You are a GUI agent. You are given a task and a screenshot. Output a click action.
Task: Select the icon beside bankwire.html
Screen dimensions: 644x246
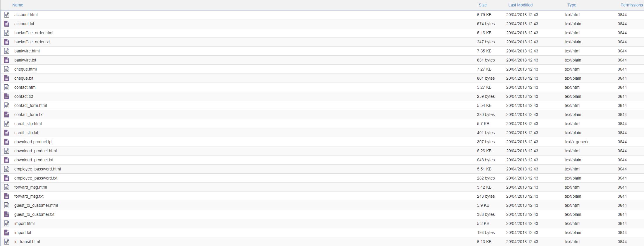[x=7, y=51]
